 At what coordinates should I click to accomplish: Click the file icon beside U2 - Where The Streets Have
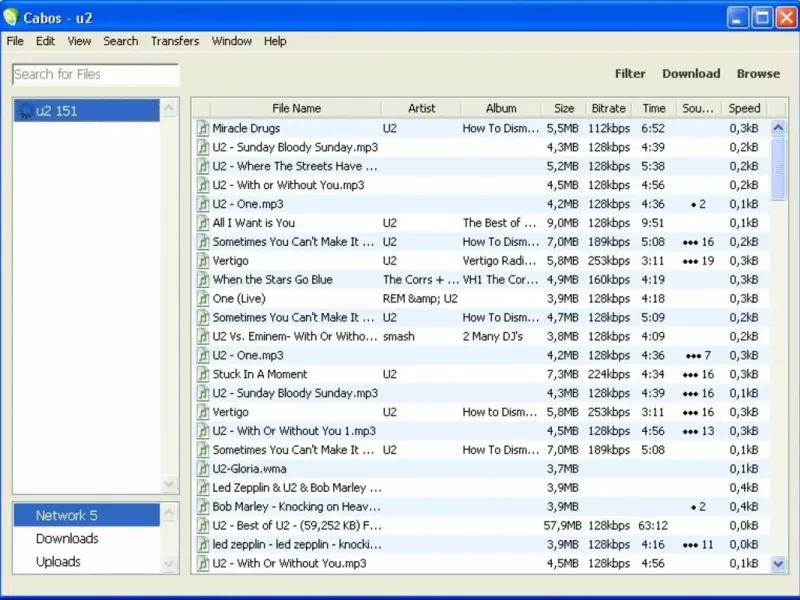(203, 166)
